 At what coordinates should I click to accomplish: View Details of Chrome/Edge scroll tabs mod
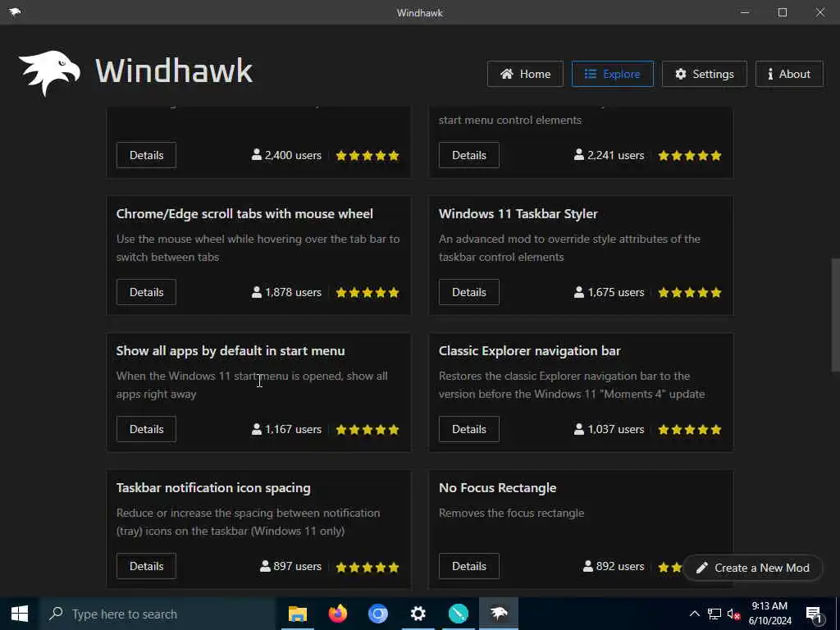pos(146,292)
